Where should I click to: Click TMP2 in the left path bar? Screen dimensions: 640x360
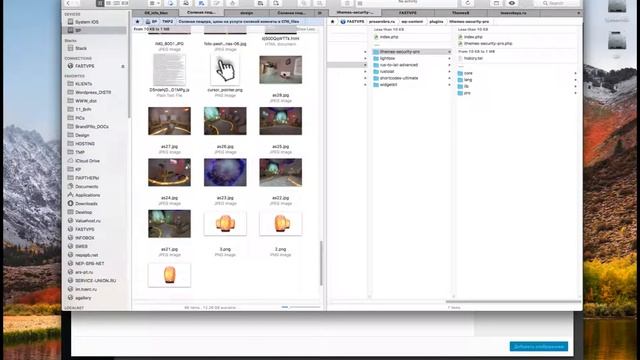[167, 21]
